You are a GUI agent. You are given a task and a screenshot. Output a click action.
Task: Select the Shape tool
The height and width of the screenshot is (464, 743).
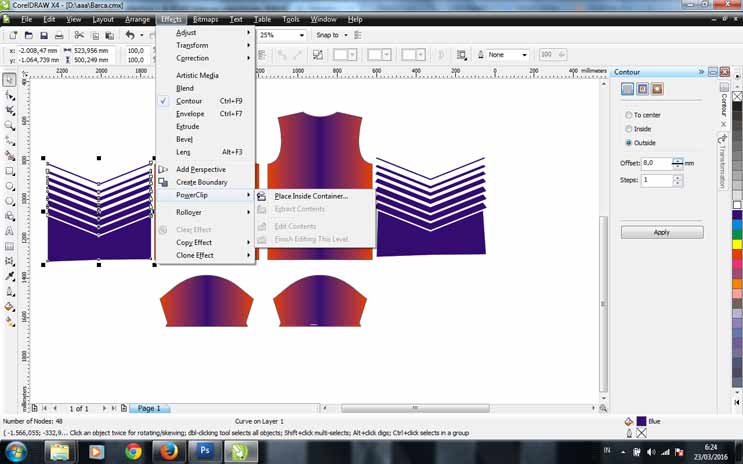coord(9,96)
